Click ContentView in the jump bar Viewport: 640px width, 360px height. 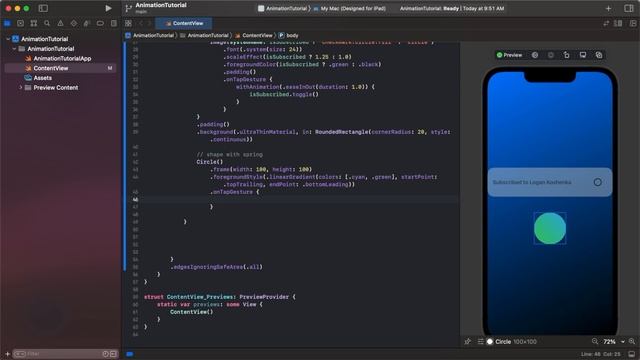[253, 36]
